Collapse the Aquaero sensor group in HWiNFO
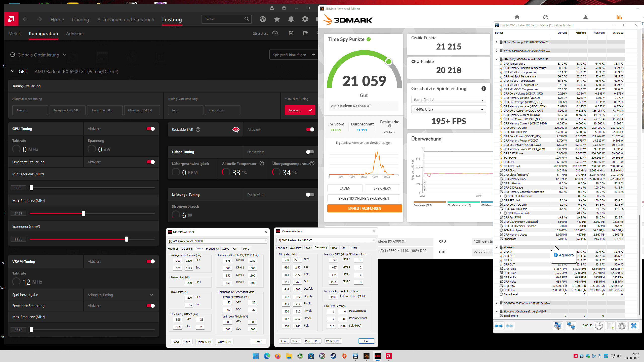This screenshot has height=362, width=644. (497, 247)
